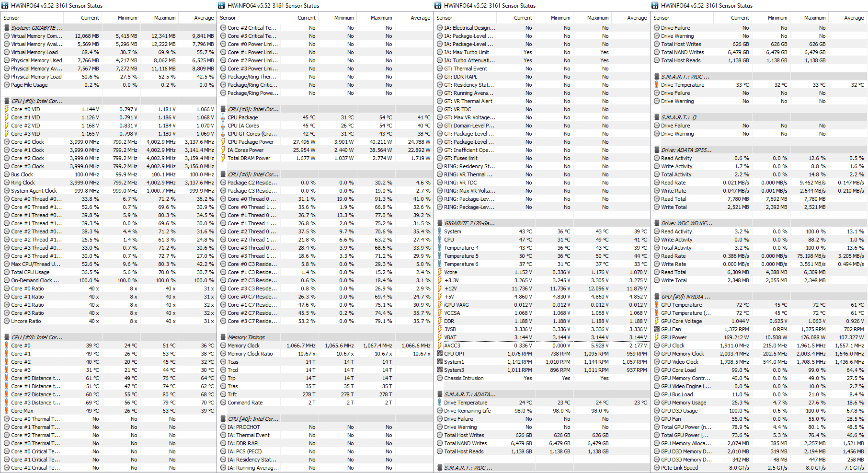Select the icon beside Memory Clock Ratio
This screenshot has width=868, height=473.
pyautogui.click(x=223, y=354)
